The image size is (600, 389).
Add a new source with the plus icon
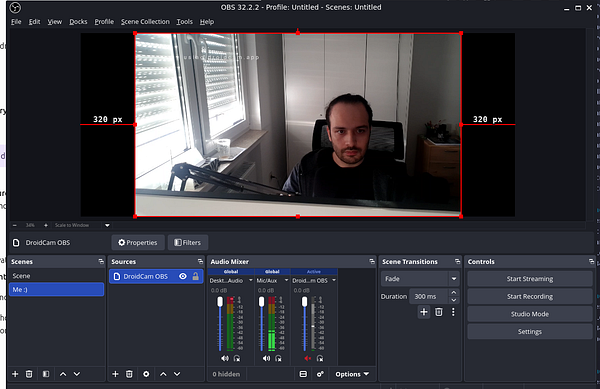(115, 374)
